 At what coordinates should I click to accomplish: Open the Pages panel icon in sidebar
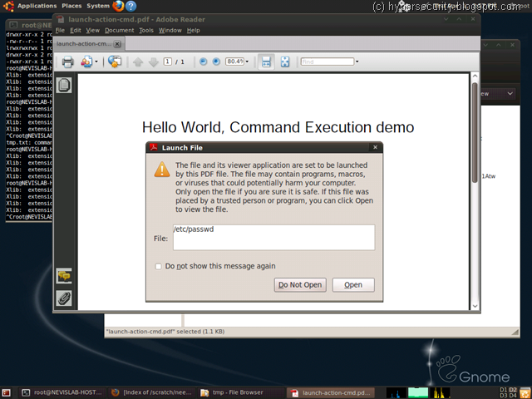pyautogui.click(x=64, y=85)
